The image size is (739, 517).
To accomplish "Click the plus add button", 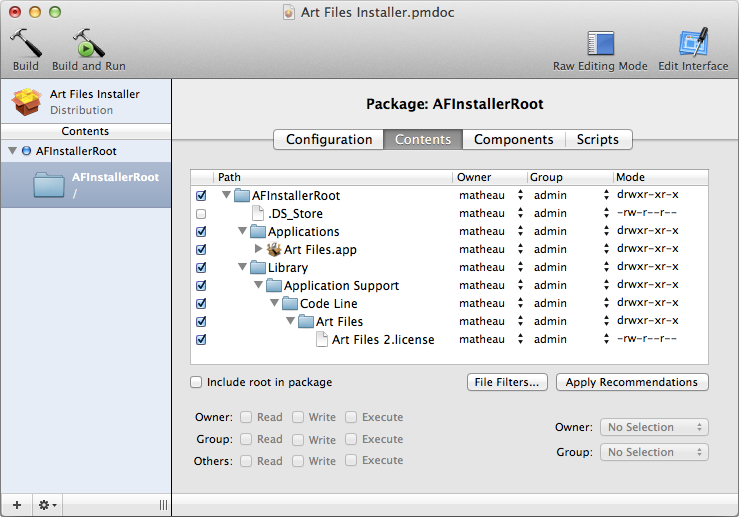I will tap(17, 505).
